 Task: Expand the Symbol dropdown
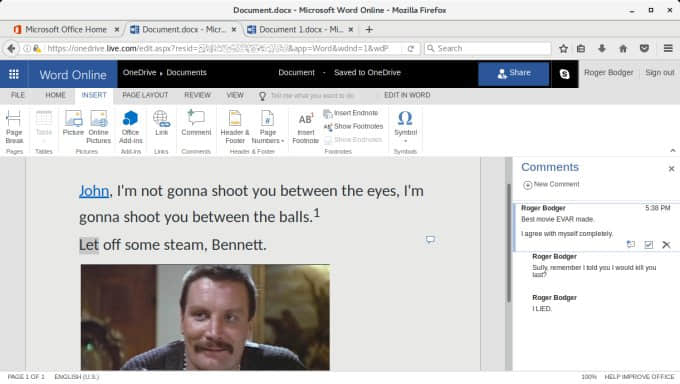click(405, 126)
